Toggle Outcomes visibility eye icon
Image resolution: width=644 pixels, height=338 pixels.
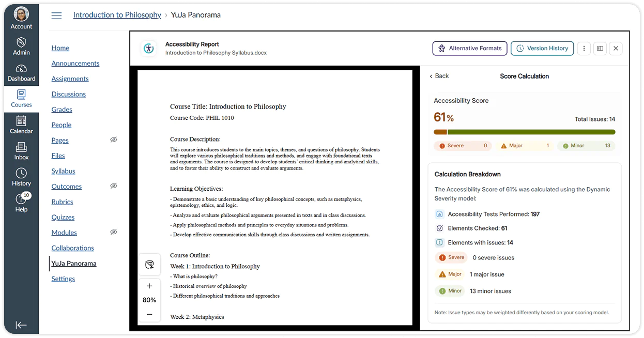(x=114, y=186)
